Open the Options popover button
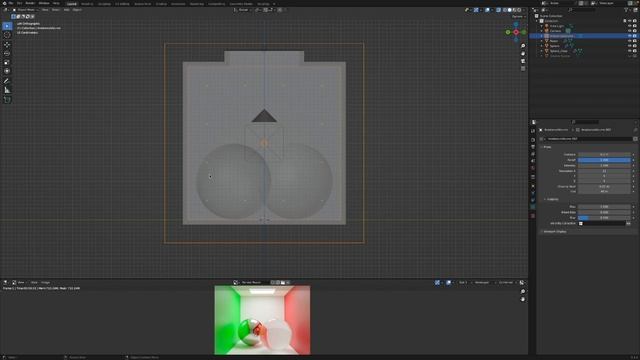Viewport: 640px width, 360px height. click(518, 16)
